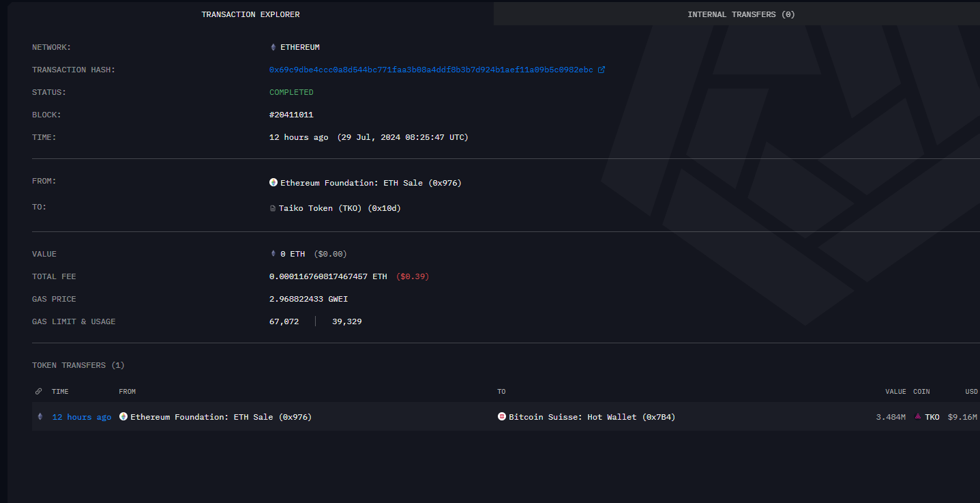Viewport: 980px width, 503px height.
Task: Open Taiko Token (TKO) in the To field
Action: point(340,209)
